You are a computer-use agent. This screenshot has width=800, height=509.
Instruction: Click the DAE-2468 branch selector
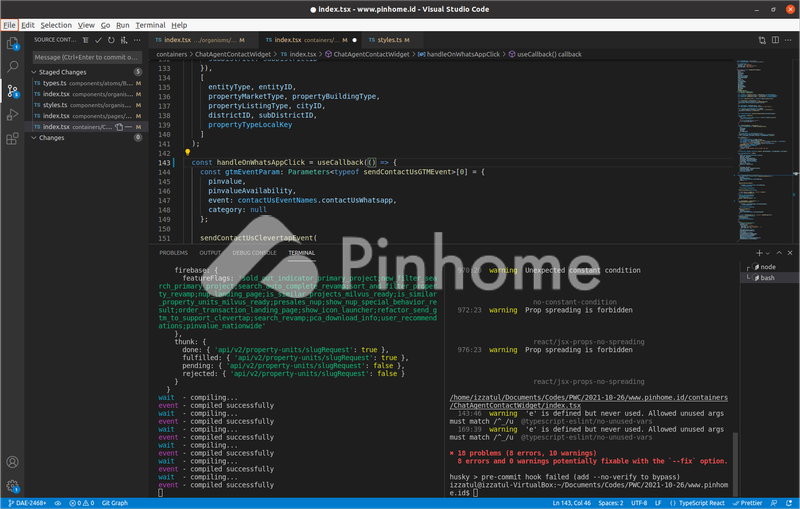27,503
